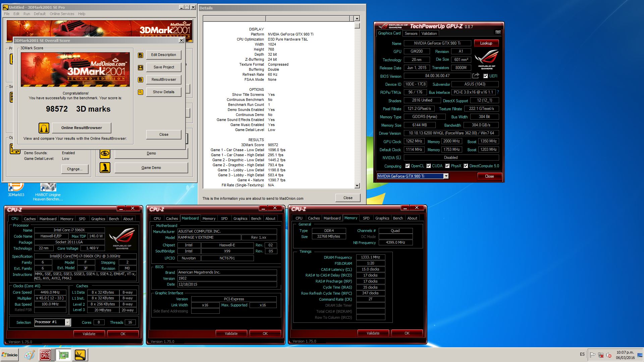The image size is (644, 362).
Task: Click the muted volume tray icon
Action: tap(609, 355)
